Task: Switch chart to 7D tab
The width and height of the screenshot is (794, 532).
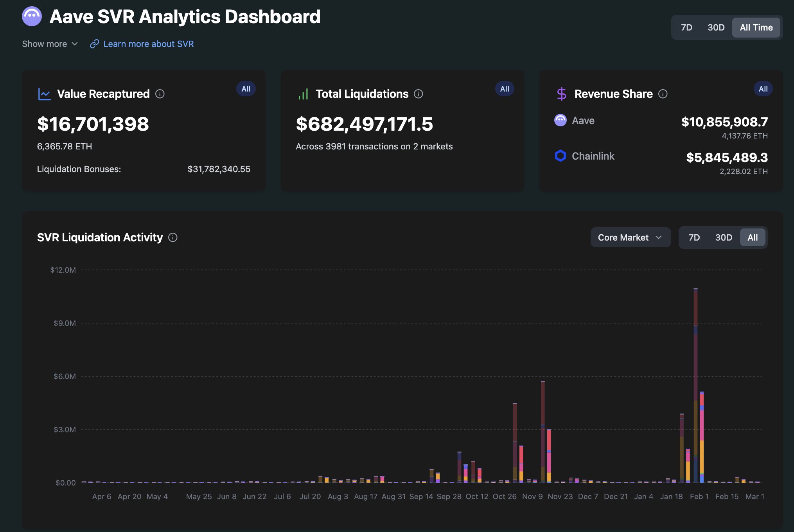Action: coord(694,237)
